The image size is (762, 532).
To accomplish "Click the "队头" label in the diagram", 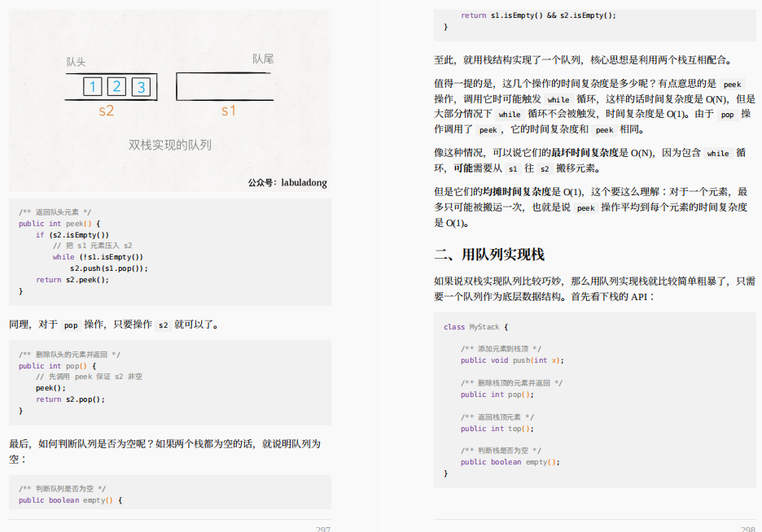I will [76, 62].
